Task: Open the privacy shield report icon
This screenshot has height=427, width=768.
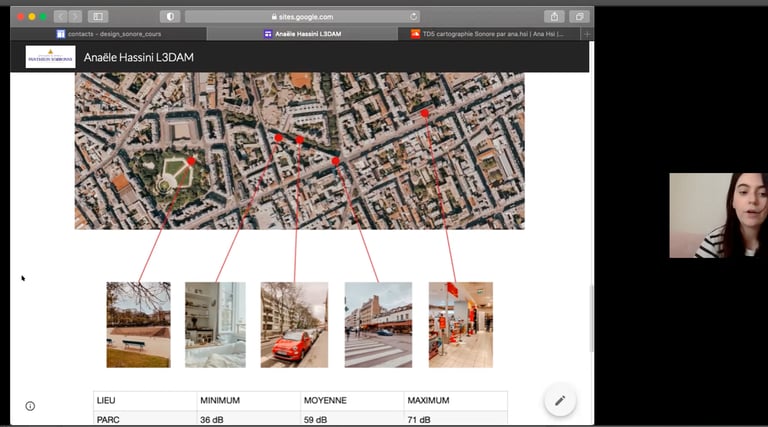Action: point(170,17)
